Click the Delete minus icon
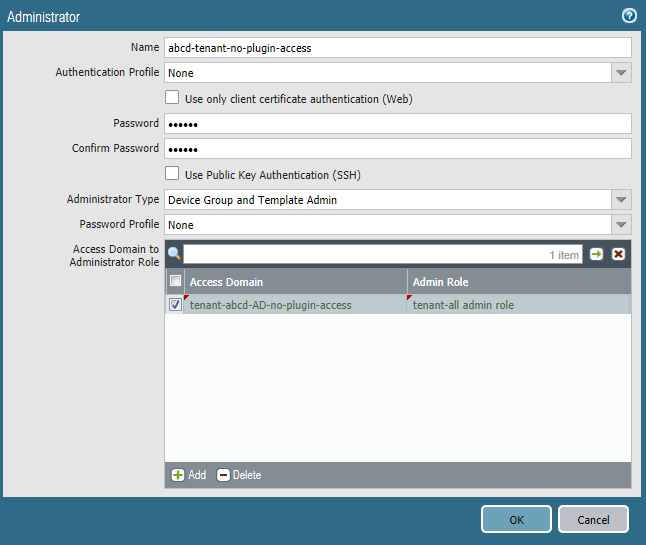 coord(223,475)
